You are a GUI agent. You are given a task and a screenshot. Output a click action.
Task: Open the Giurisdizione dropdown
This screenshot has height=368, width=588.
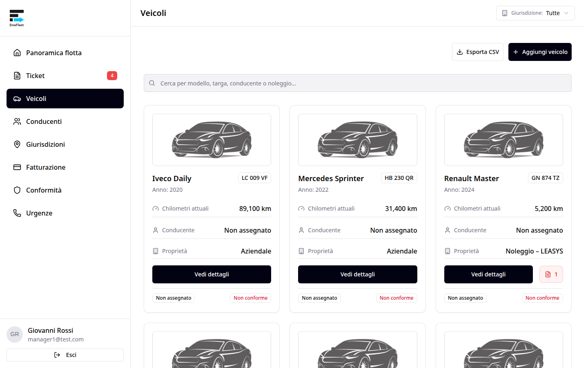pyautogui.click(x=535, y=13)
